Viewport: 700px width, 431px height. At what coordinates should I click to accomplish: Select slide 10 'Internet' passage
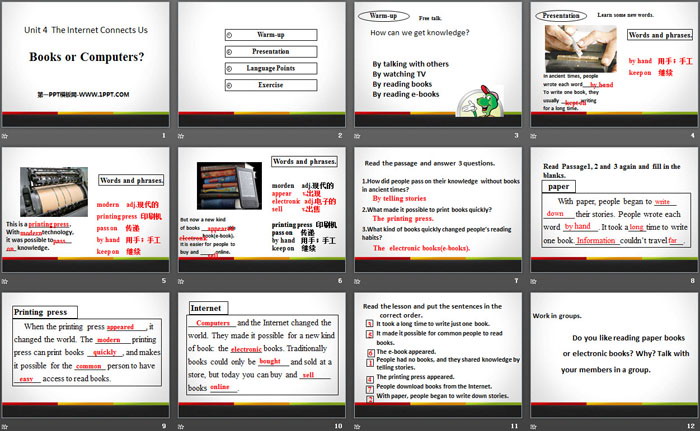point(262,355)
